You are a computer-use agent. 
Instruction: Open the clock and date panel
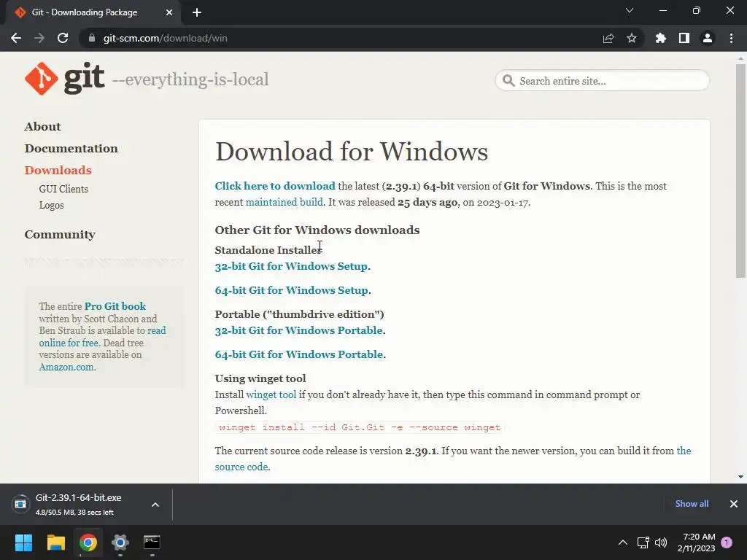click(697, 542)
